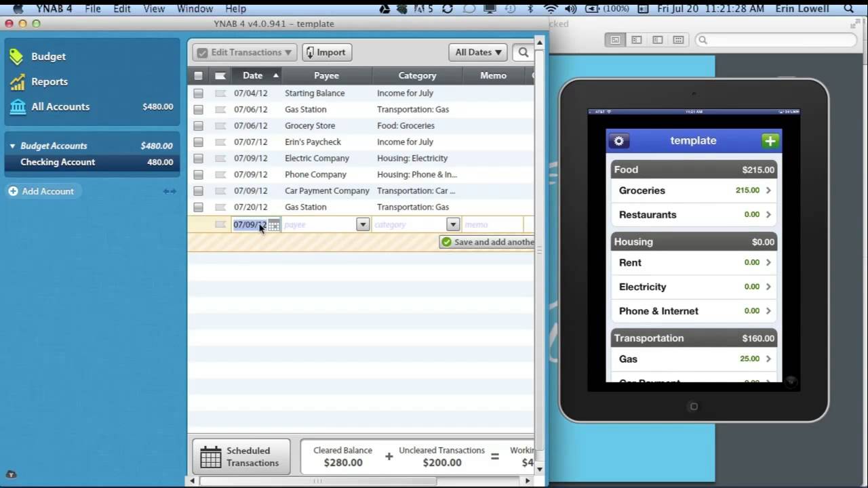Flag the Grocery Store transaction
The height and width of the screenshot is (488, 868).
click(x=220, y=126)
